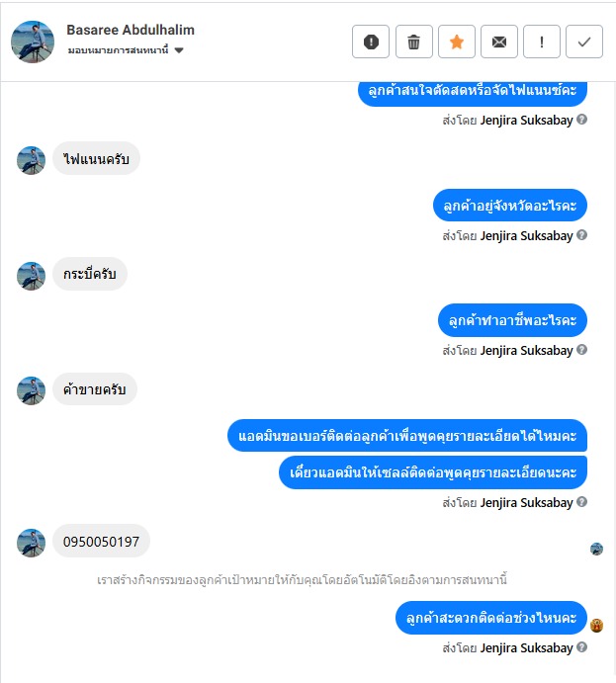
Task: Toggle the orange star follow-up icon
Action: 456,42
